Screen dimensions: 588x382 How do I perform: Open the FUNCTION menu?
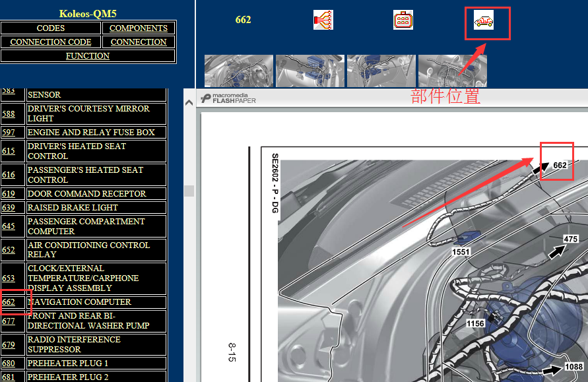click(88, 56)
